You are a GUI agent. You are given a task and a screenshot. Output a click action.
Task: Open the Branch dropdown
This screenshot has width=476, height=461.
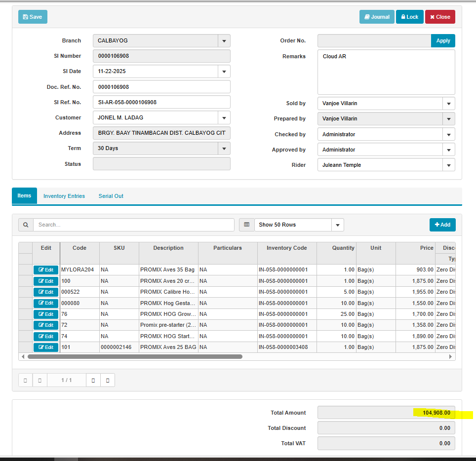(x=224, y=41)
